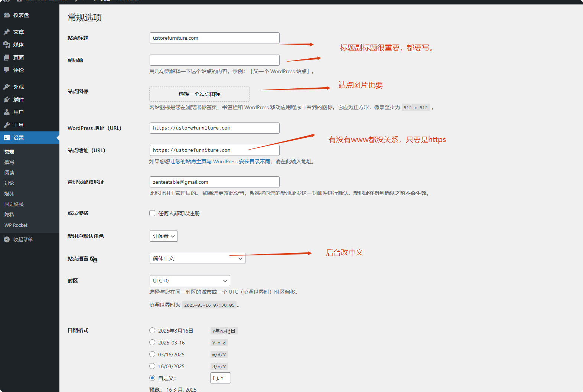Click the 页面 menu label
583x392 pixels.
pyautogui.click(x=19, y=58)
